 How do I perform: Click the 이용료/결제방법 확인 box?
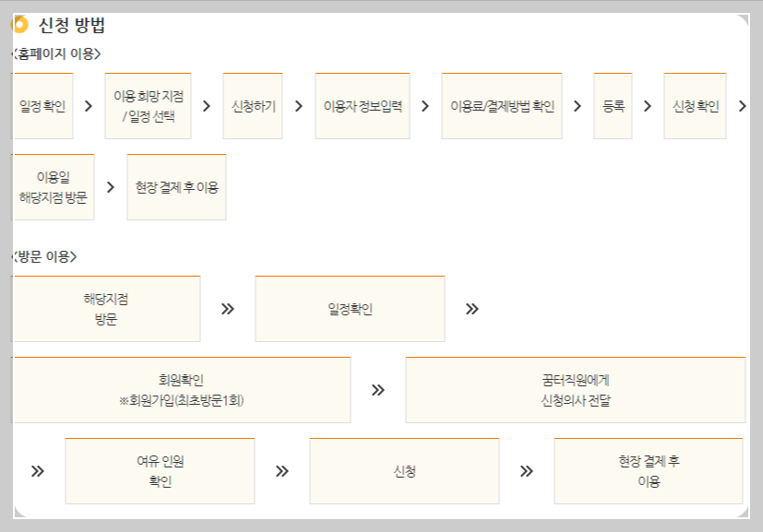click(501, 105)
